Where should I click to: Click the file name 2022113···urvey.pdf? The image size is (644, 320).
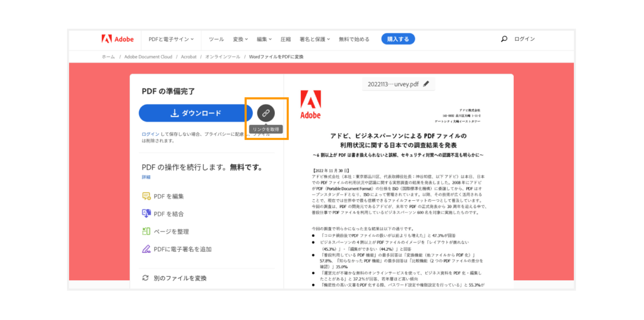(393, 84)
